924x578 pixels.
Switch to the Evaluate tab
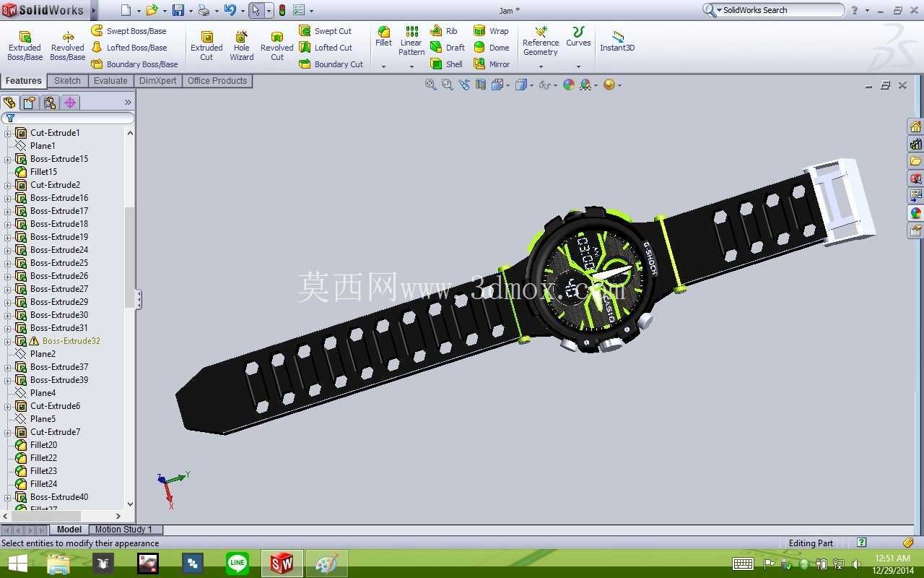coord(110,81)
